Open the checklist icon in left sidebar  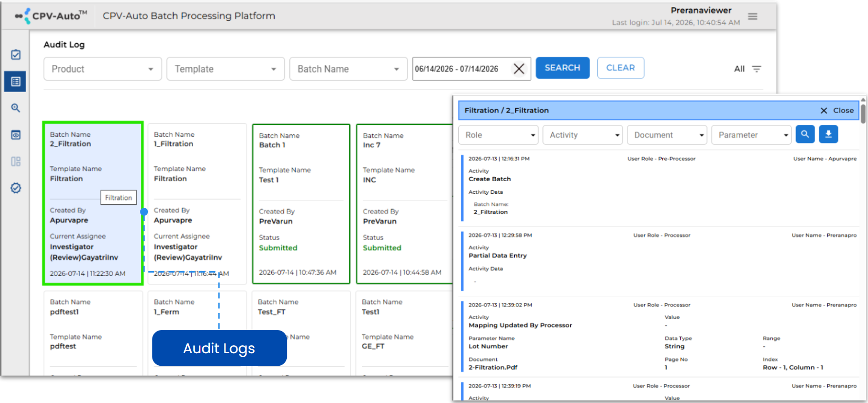16,54
